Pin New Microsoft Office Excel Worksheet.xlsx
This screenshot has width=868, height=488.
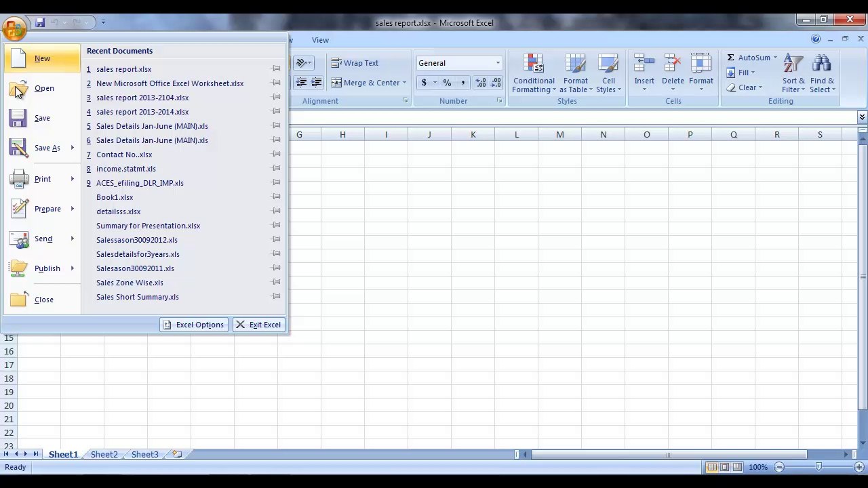[276, 83]
